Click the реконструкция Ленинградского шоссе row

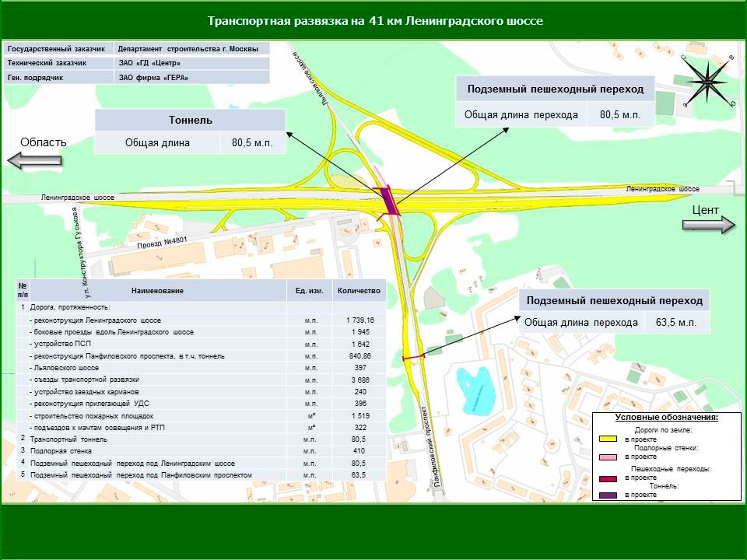tap(201, 320)
